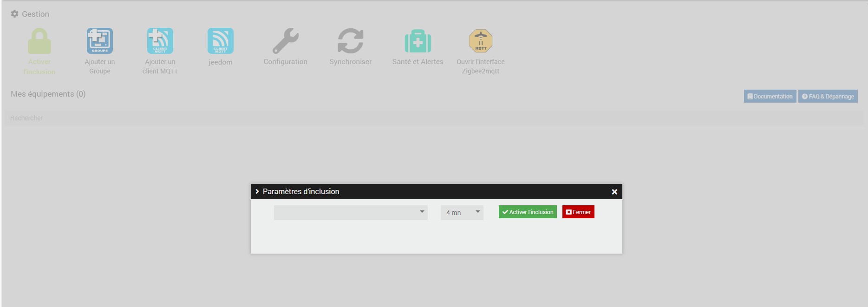
Task: Open Configuration wrench icon
Action: click(x=286, y=41)
